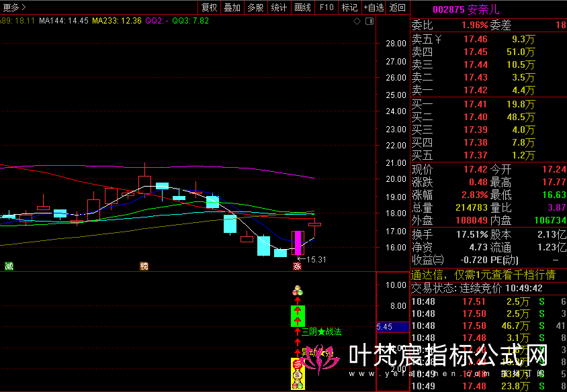Click the 返回 back button
The width and height of the screenshot is (567, 392).
tap(398, 7)
